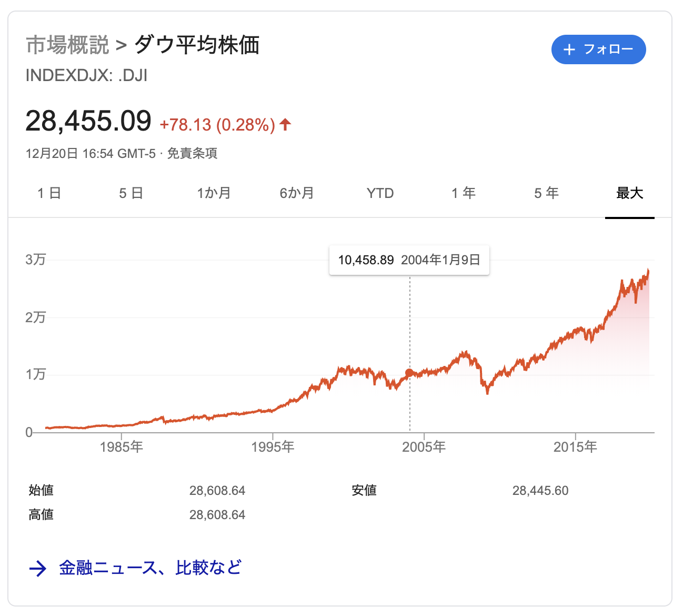Viewport: 683px width, 616px height.
Task: Click the 2015年 axis label
Action: pyautogui.click(x=575, y=447)
